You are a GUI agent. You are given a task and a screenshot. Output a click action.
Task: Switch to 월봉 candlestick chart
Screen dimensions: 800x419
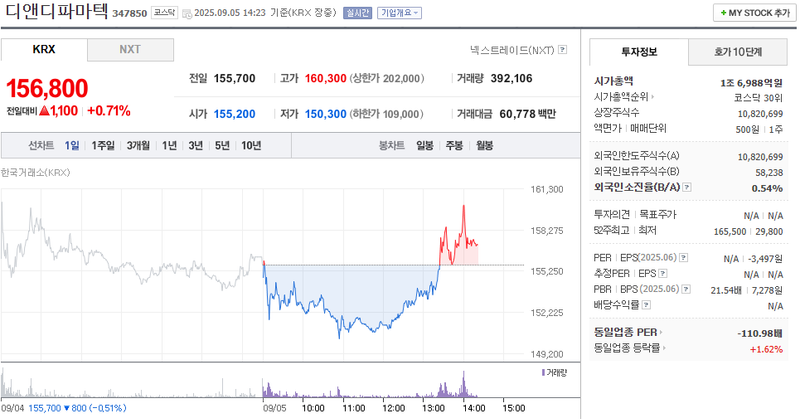tap(484, 145)
